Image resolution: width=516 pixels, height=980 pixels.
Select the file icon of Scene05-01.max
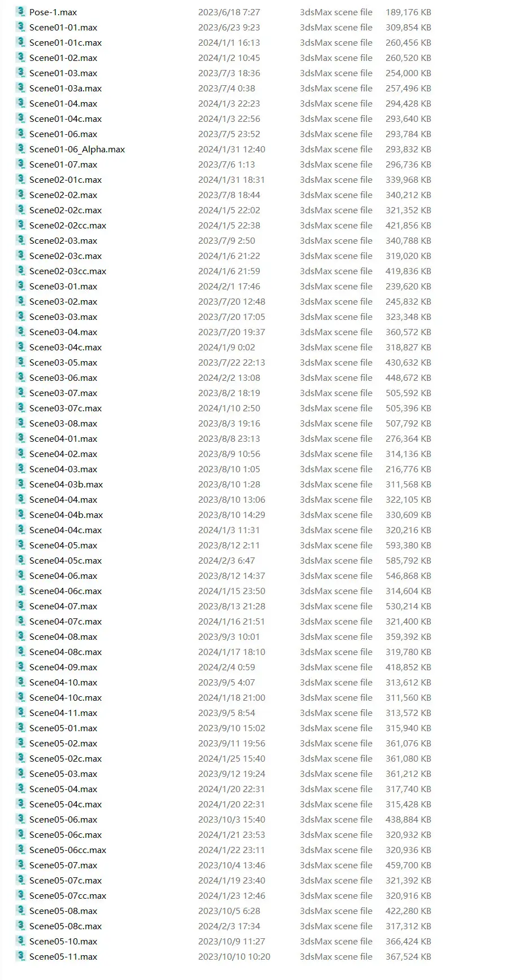point(21,728)
